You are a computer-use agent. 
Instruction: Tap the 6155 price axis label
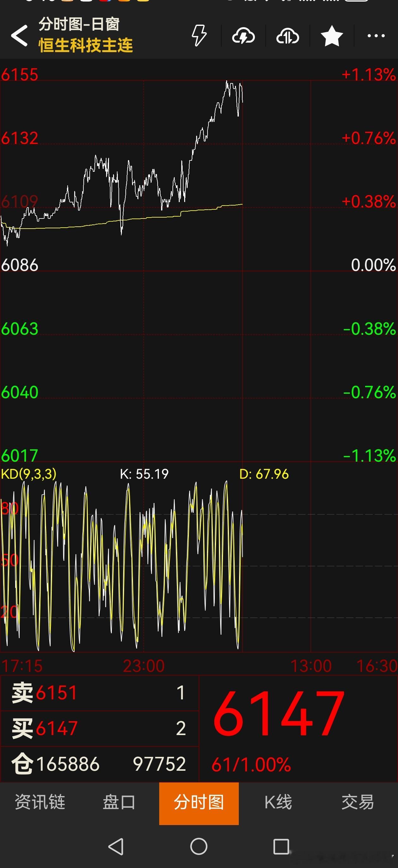[x=20, y=75]
